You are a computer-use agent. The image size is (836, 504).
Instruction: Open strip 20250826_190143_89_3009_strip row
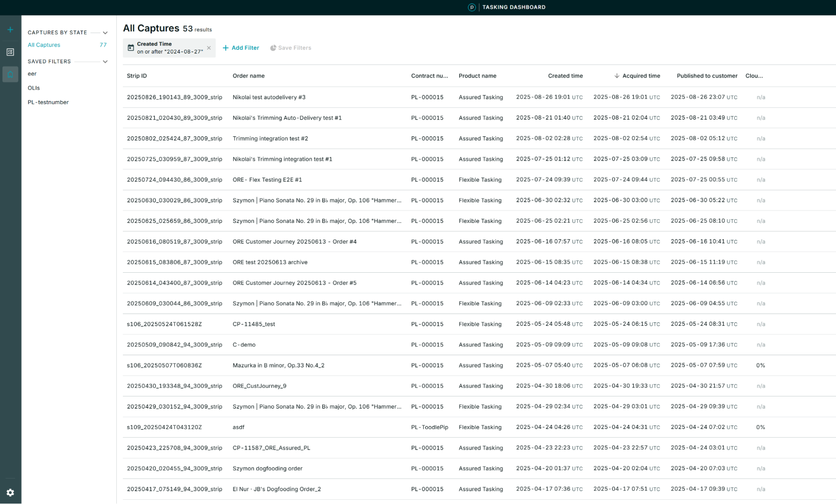click(174, 97)
